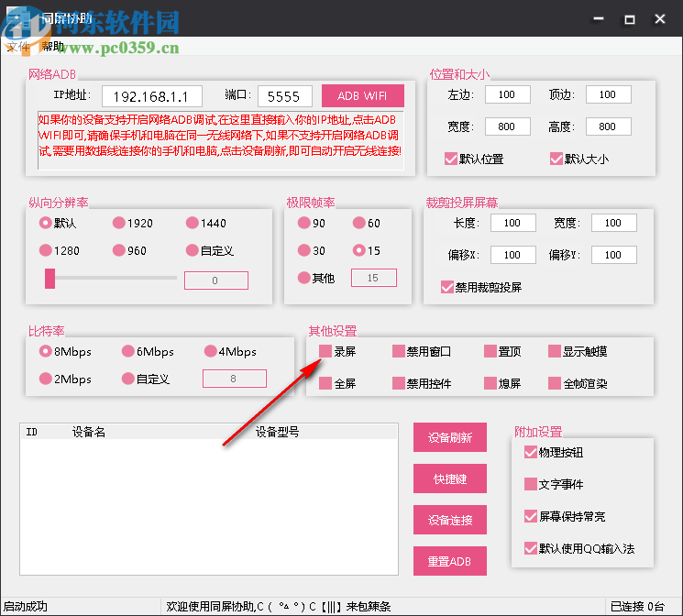Click the 长度 crop field
Viewport: 683px width, 616px height.
pyautogui.click(x=513, y=223)
